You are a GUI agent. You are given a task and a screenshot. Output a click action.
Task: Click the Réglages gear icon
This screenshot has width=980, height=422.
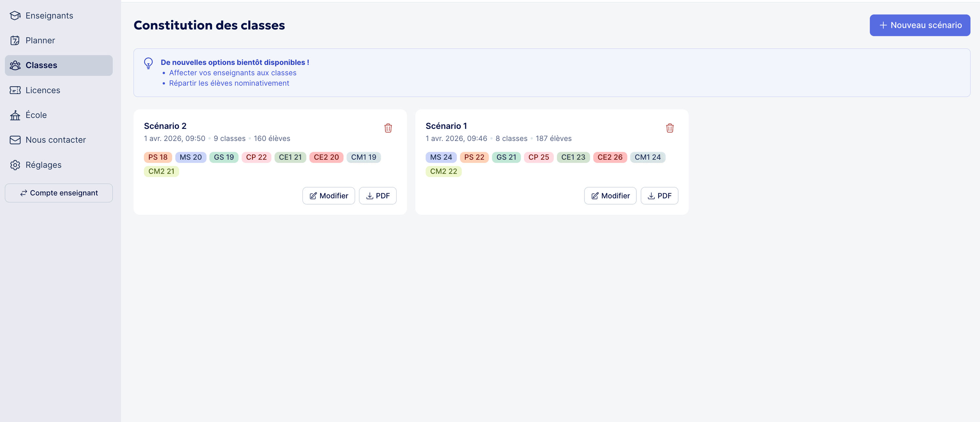click(x=15, y=164)
